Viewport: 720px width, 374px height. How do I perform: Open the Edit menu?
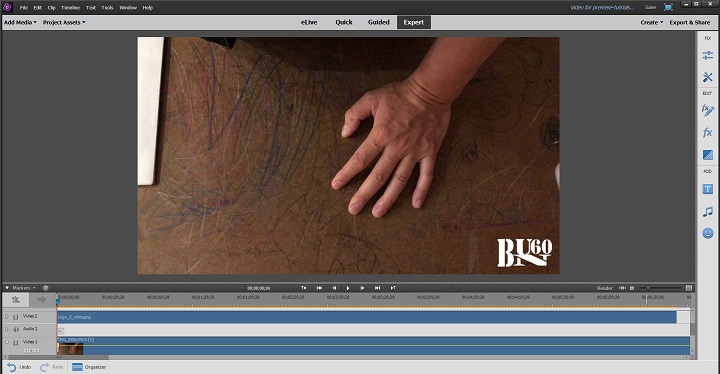pos(38,8)
